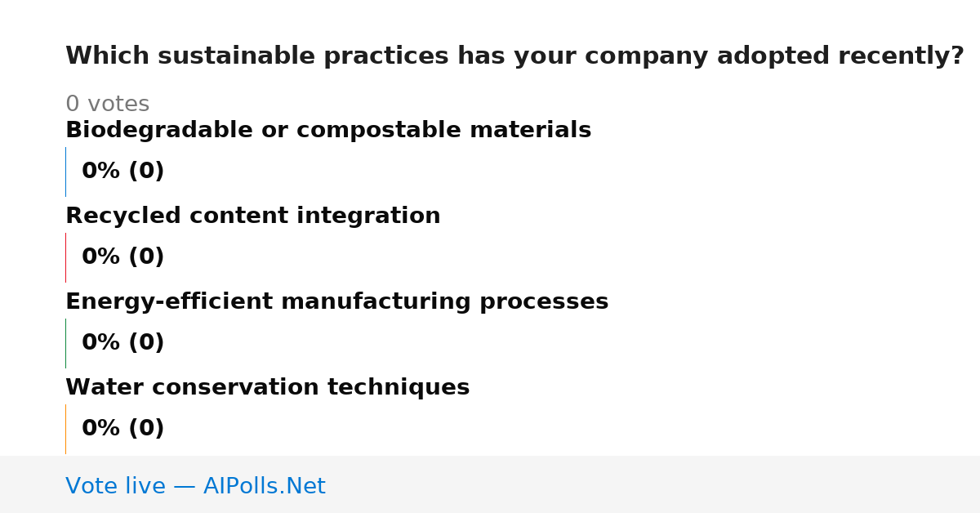The image size is (980, 513).
Task: Click the 0% (0) result under Energy-efficient manufacturing
Action: point(123,343)
